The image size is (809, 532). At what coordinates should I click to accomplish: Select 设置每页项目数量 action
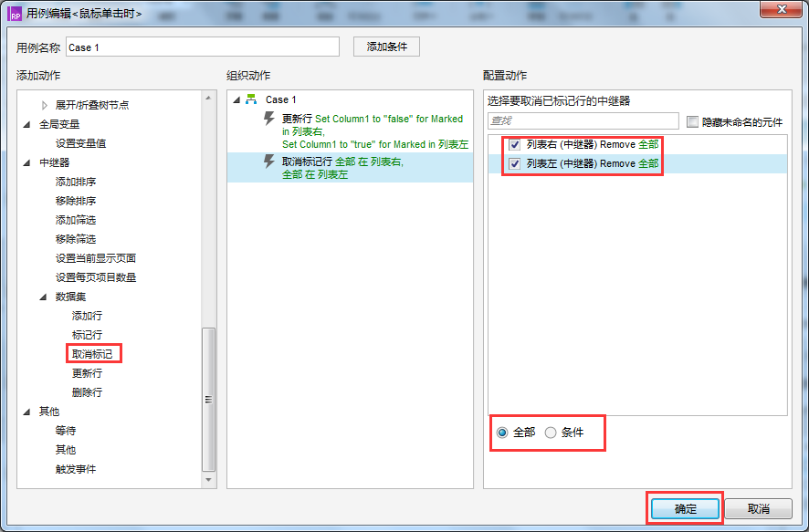tap(96, 277)
